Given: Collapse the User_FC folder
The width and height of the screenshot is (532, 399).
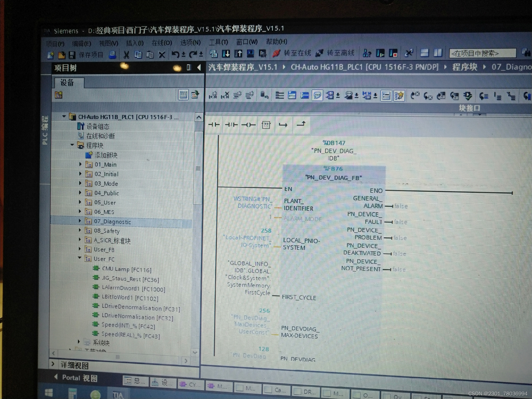Looking at the screenshot, I should [x=80, y=258].
